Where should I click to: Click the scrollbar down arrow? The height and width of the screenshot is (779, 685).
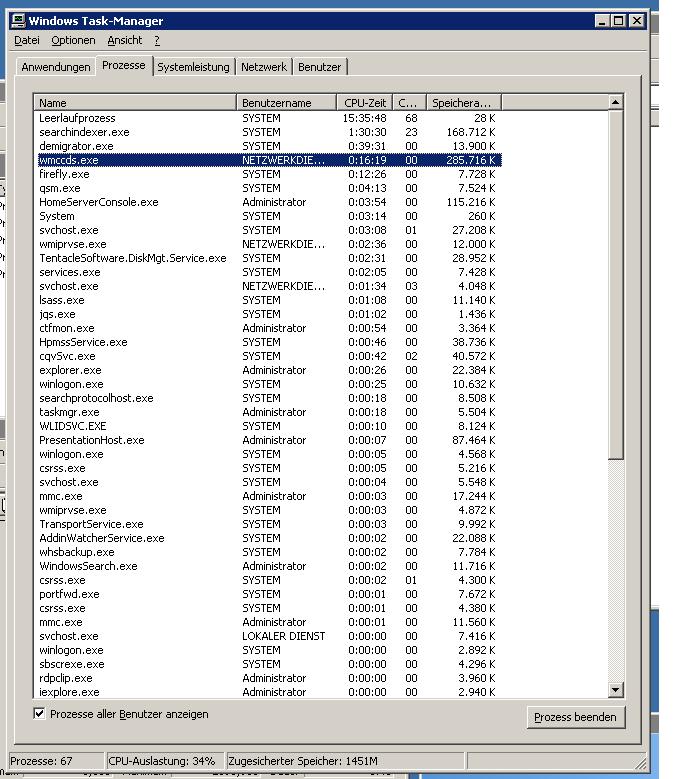615,690
